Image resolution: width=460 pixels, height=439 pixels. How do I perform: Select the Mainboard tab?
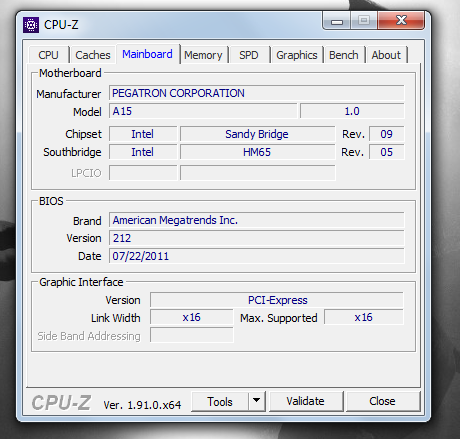148,54
